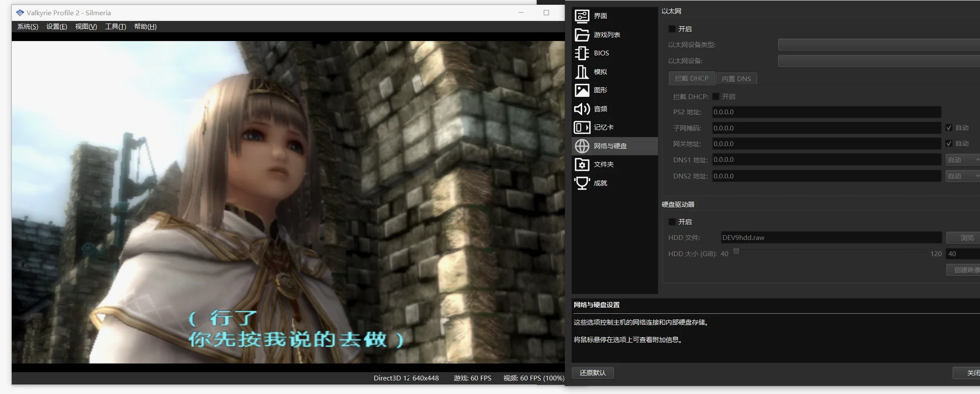Click the HDD size value box showing 40

[x=963, y=254]
